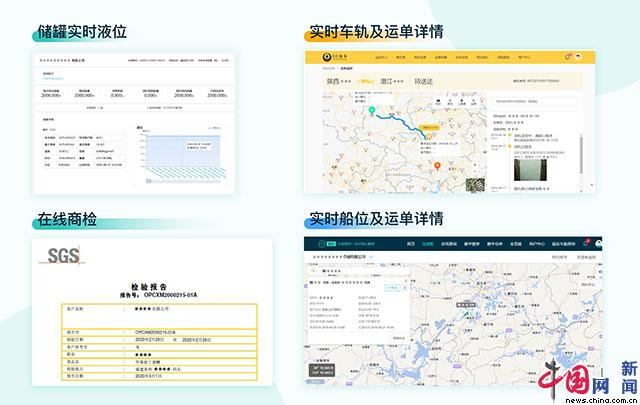Open the shopping cart icon in yellow header

568,57
